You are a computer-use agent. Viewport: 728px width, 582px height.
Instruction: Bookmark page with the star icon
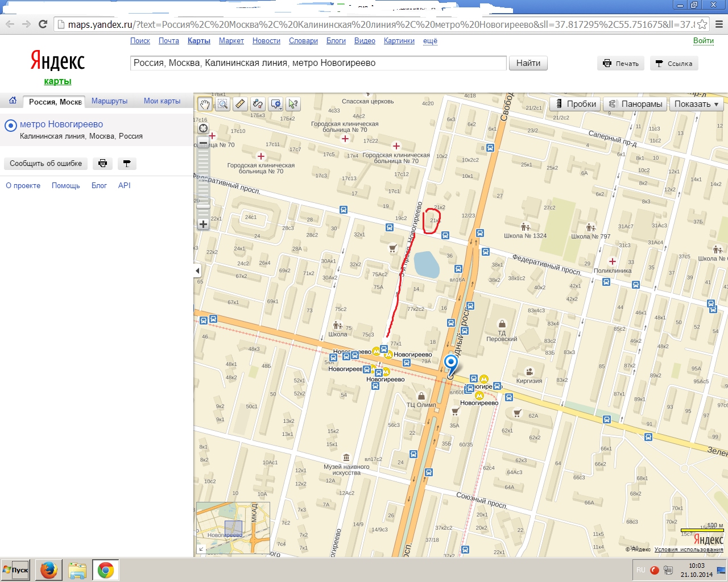(x=702, y=24)
